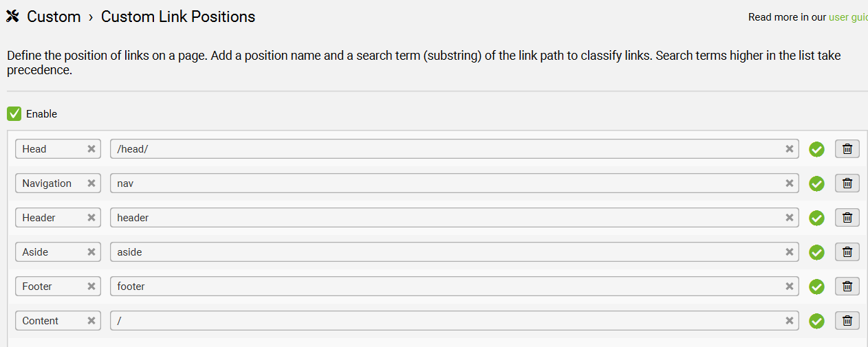Clear the aside search term field
The height and width of the screenshot is (347, 868).
point(790,252)
